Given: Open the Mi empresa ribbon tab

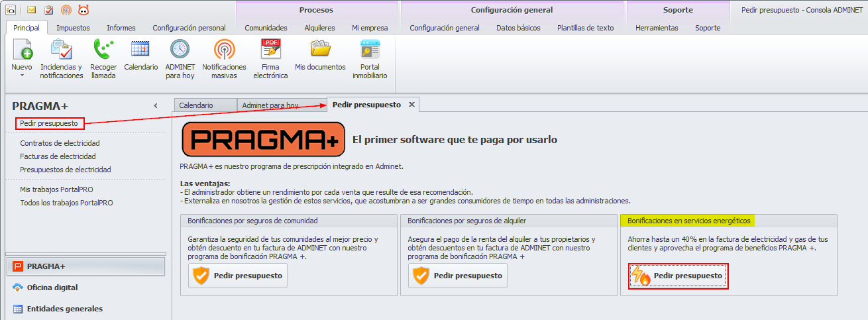Looking at the screenshot, I should click(370, 28).
